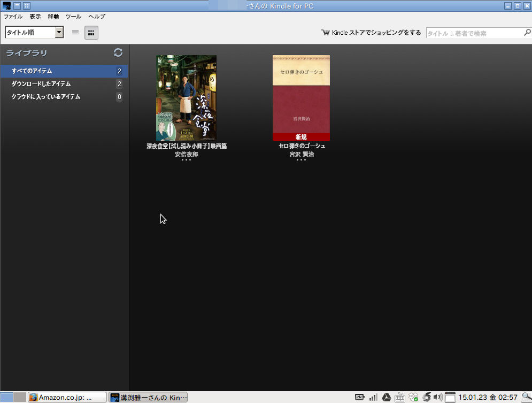532x403 pixels.
Task: Switch to grid view layout
Action: point(91,33)
